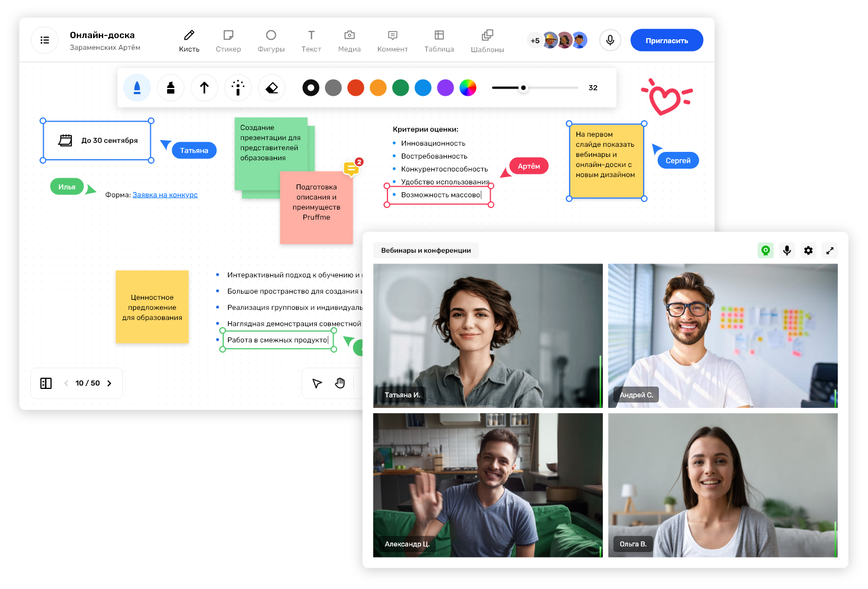This screenshot has height=589, width=868.
Task: Mute microphone in webinar panel
Action: [x=787, y=251]
